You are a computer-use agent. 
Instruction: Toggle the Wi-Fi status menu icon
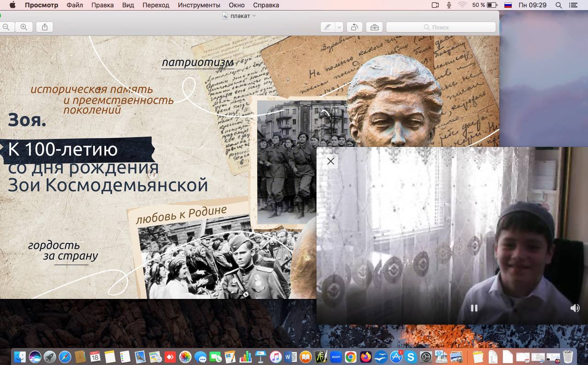(462, 5)
